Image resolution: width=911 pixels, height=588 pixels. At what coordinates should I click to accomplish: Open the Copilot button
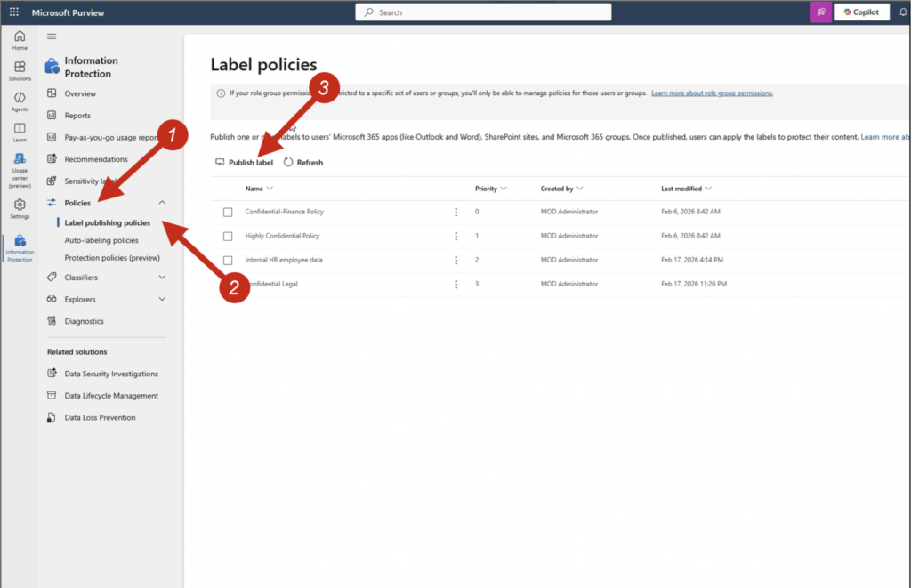pos(861,12)
